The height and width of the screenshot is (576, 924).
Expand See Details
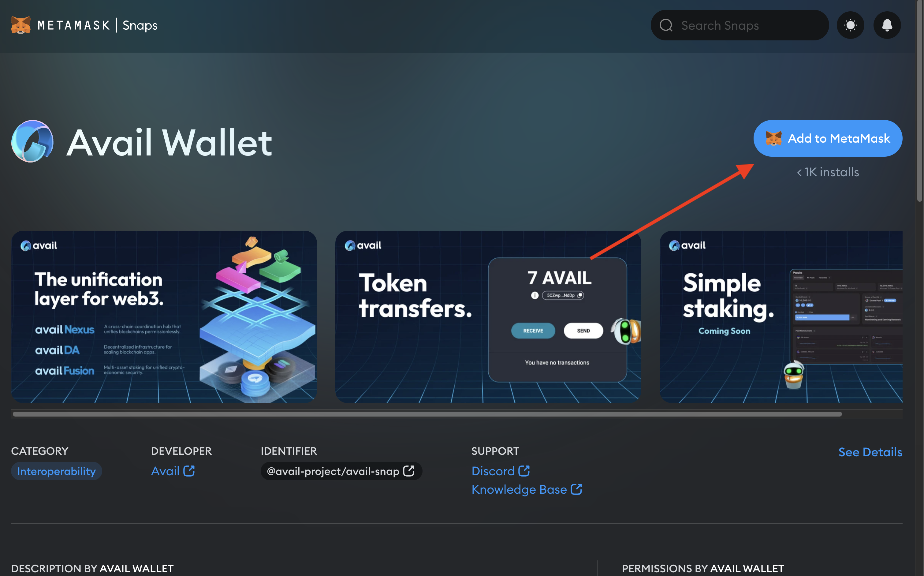(x=870, y=452)
